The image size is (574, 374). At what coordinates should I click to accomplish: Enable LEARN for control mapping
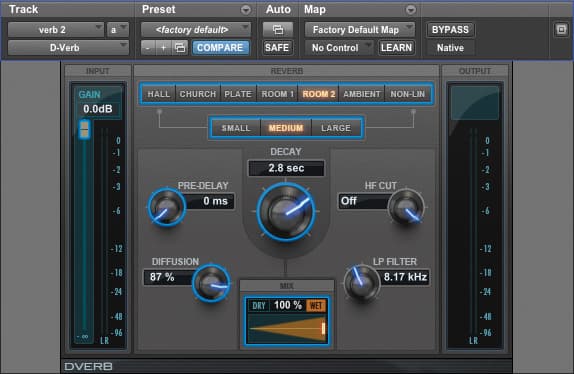click(x=396, y=48)
